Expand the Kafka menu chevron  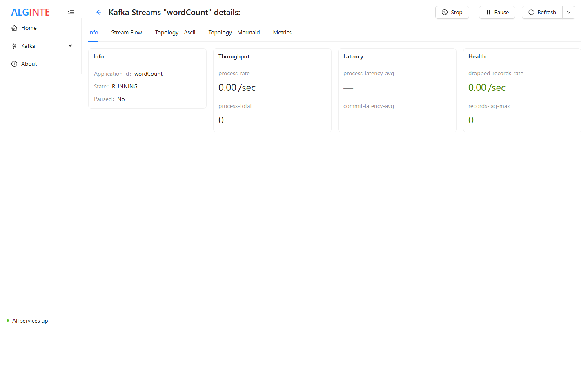pos(70,46)
